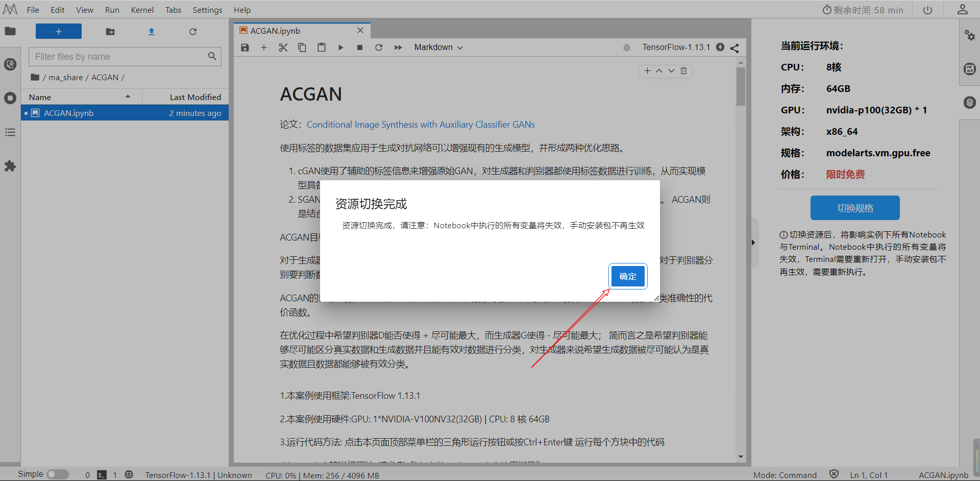Close the ACGAN.ipynb tab
980x481 pixels.
coord(360,30)
